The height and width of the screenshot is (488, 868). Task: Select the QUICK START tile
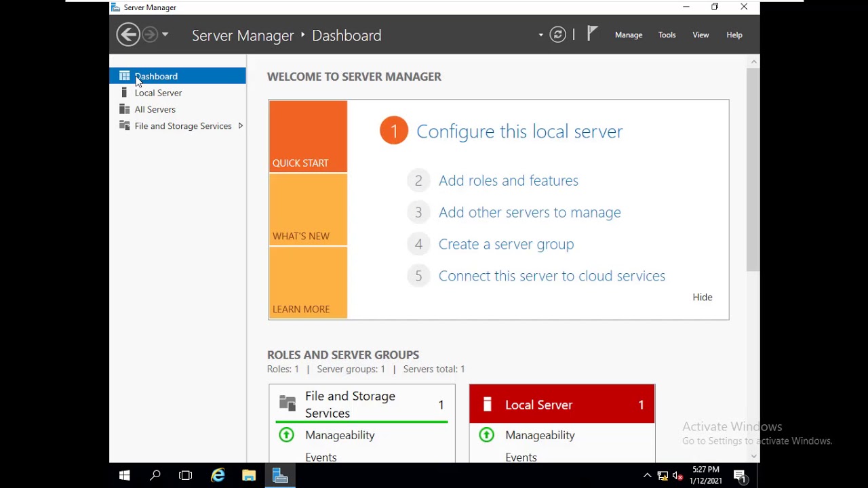tap(308, 136)
